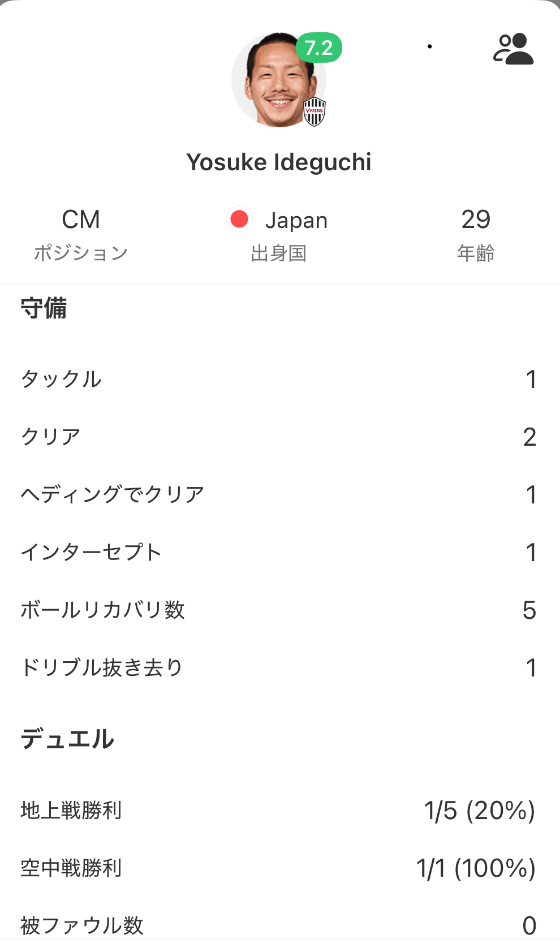Tap the players comparison icon at top right
This screenshot has height=948, width=560.
tap(513, 49)
